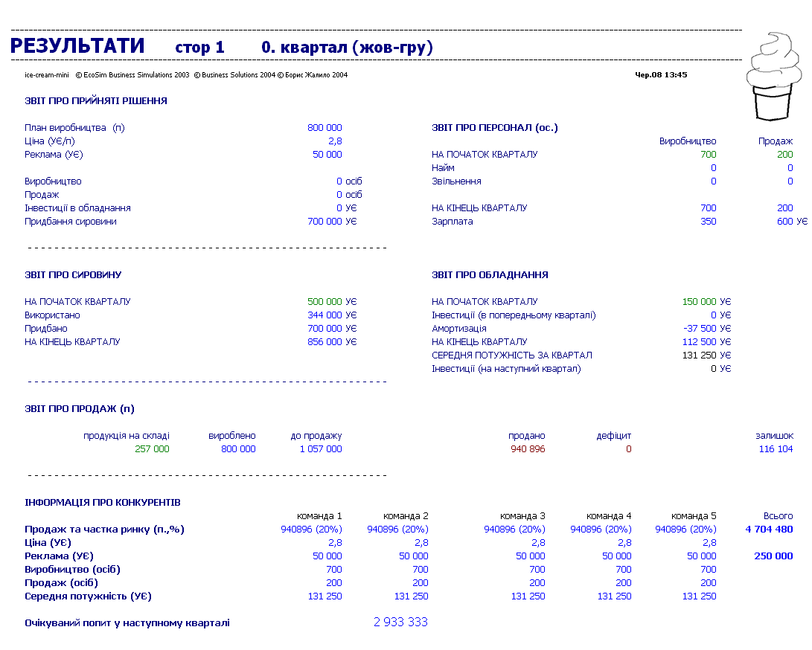The height and width of the screenshot is (650, 812).
Task: Click the ice cream cone logo image
Action: [774, 77]
